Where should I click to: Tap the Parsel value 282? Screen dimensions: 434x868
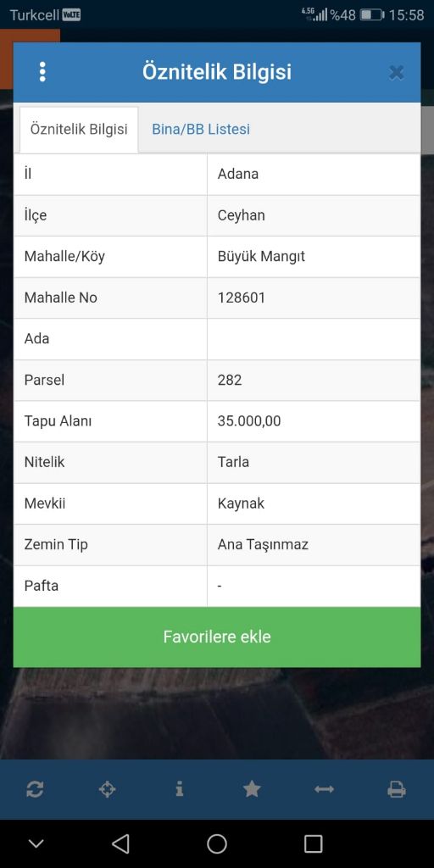point(230,380)
